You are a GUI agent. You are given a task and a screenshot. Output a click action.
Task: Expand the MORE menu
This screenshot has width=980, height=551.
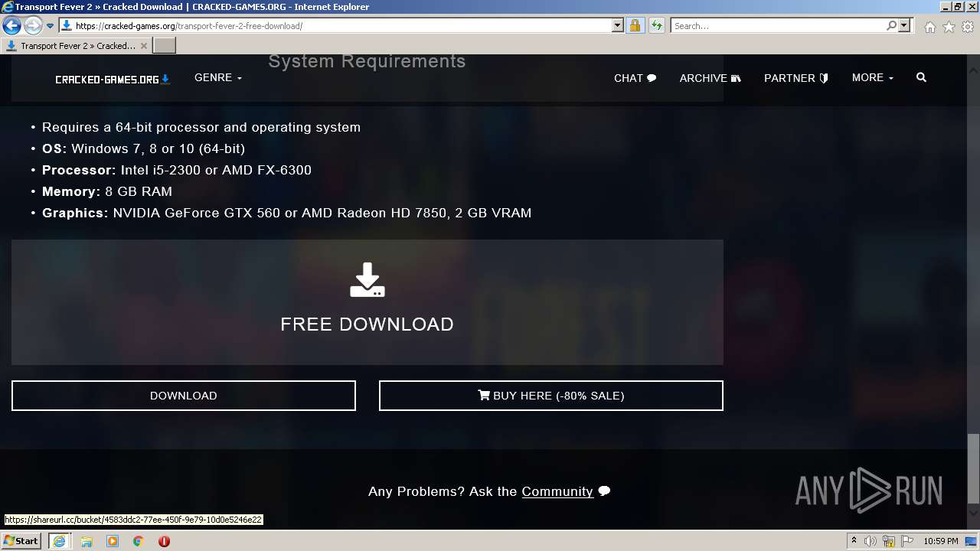tap(873, 78)
